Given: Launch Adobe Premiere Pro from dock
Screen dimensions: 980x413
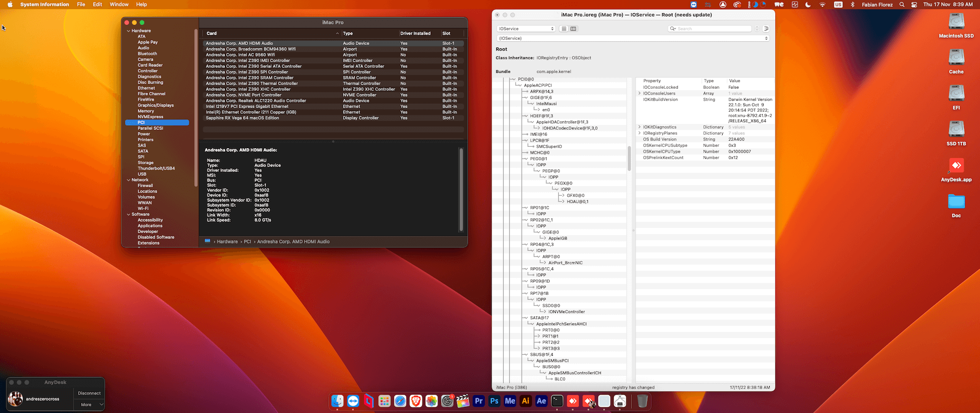Looking at the screenshot, I should [478, 401].
